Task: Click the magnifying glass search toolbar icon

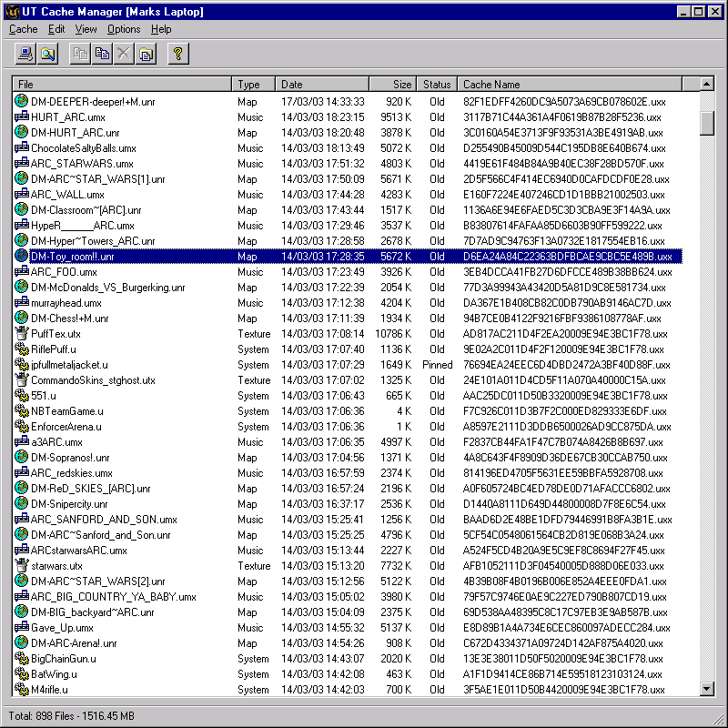Action: click(x=48, y=55)
